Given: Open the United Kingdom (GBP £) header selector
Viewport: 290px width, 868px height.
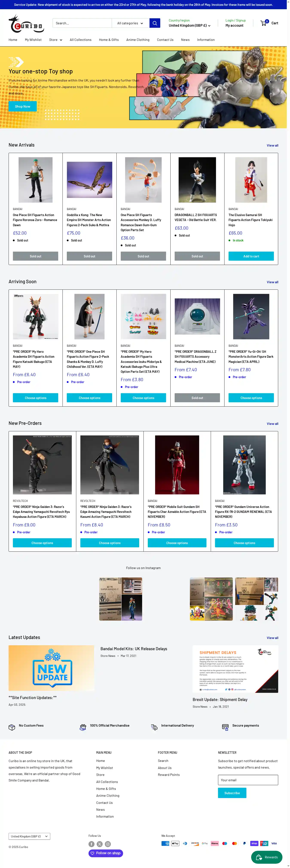Looking at the screenshot, I should pos(189,26).
